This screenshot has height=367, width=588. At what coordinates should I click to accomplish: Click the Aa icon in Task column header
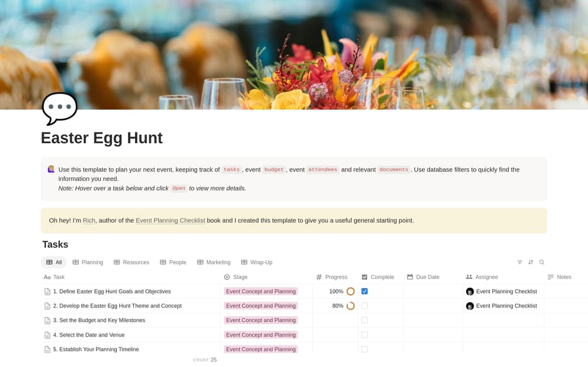[47, 277]
